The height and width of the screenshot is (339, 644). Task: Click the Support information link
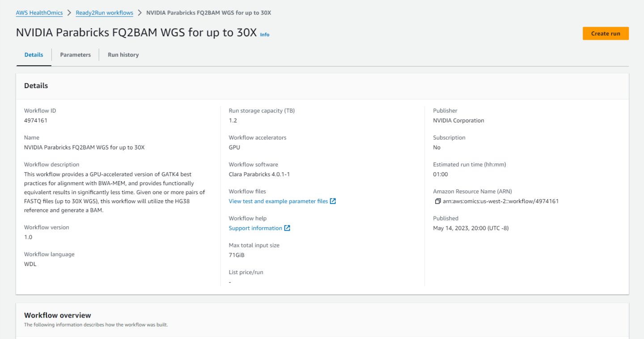[x=255, y=228]
